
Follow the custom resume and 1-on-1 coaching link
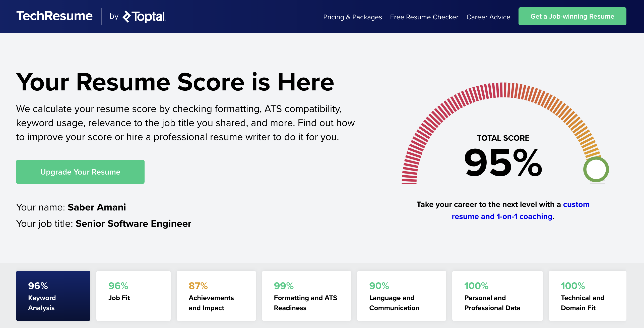521,210
